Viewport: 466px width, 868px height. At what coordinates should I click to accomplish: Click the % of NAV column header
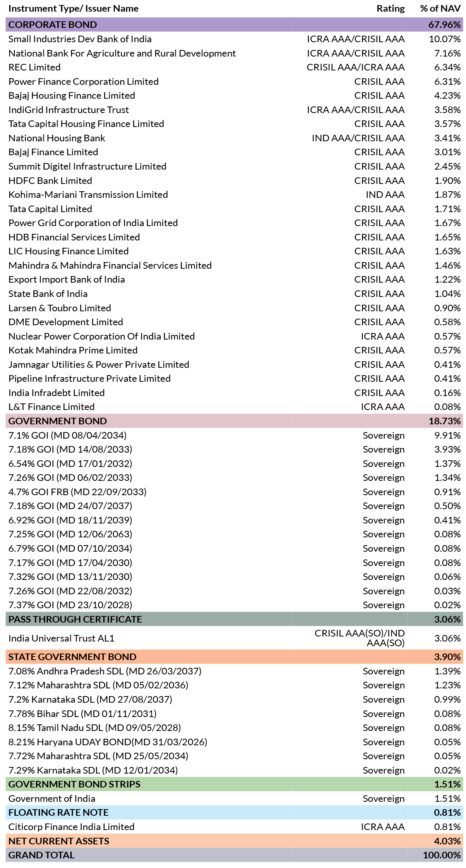coord(440,9)
